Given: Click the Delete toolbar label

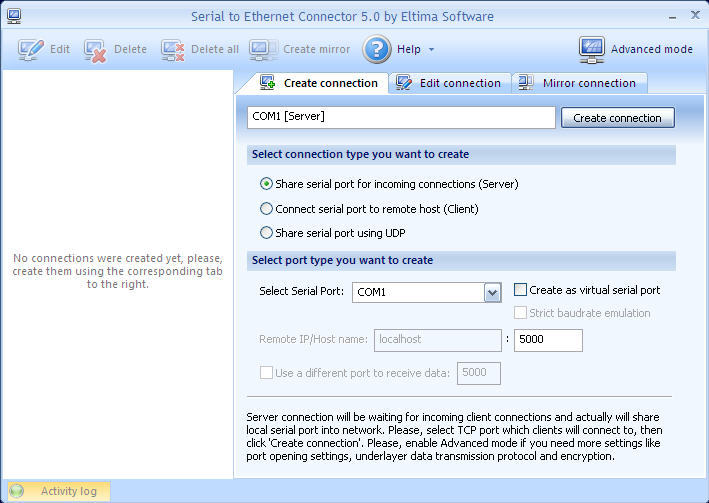Looking at the screenshot, I should click(130, 49).
